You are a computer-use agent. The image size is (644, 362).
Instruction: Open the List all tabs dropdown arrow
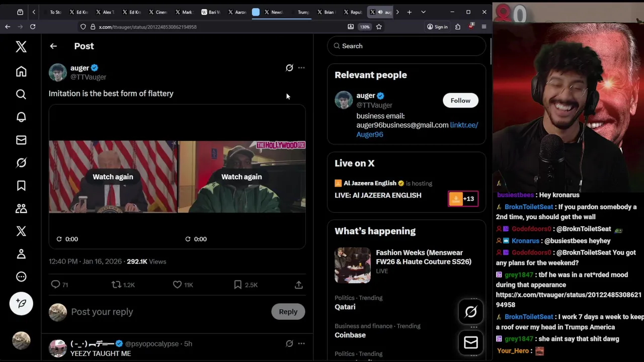pos(423,12)
